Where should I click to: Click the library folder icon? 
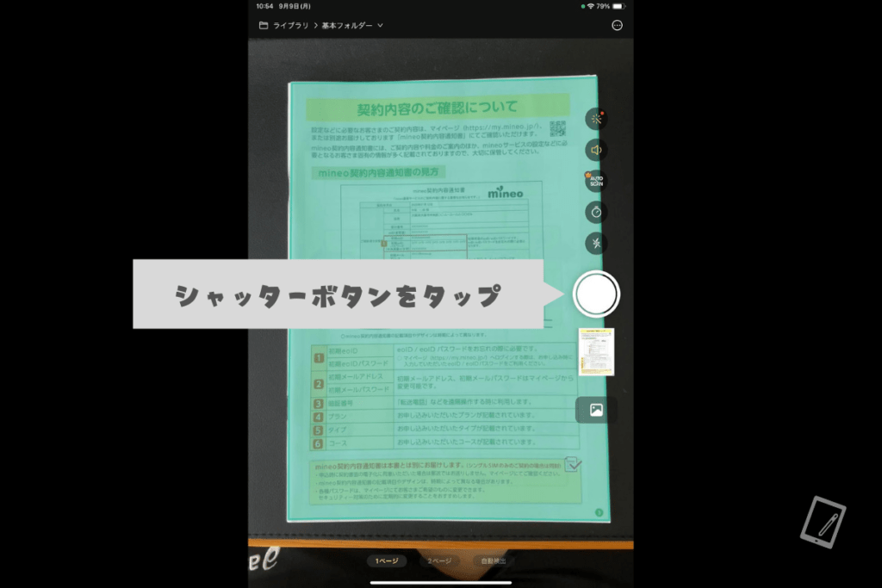[264, 25]
